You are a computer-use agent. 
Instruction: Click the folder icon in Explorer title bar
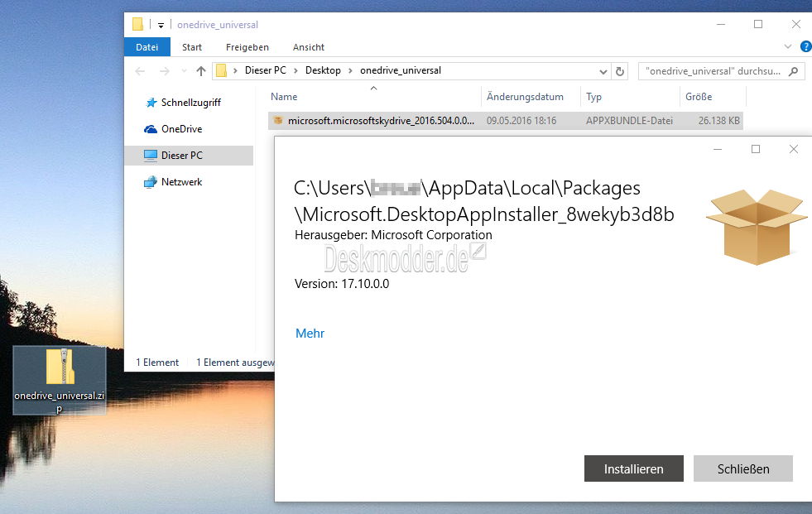(137, 24)
